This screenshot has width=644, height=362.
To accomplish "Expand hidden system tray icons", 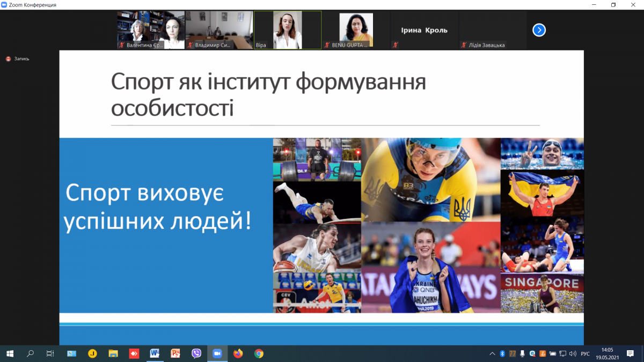I will (493, 353).
